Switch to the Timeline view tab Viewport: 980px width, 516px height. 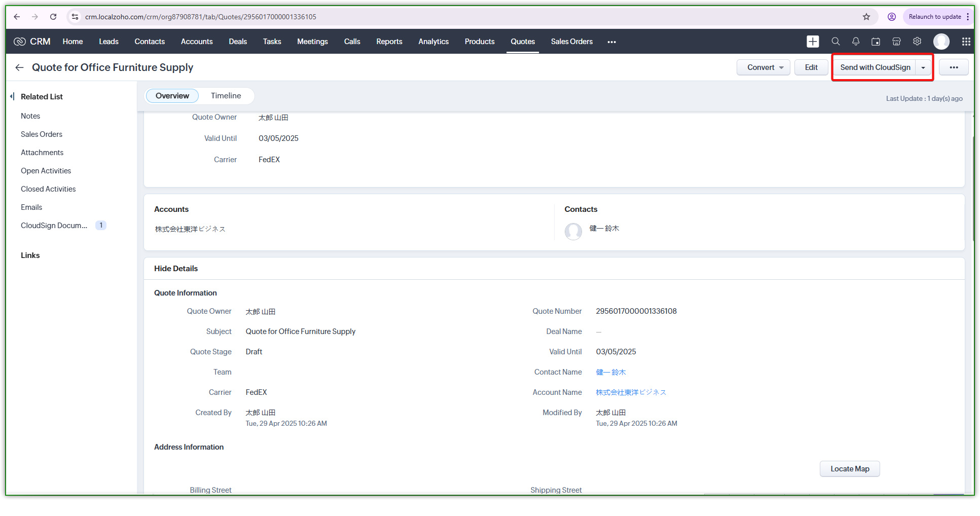226,96
